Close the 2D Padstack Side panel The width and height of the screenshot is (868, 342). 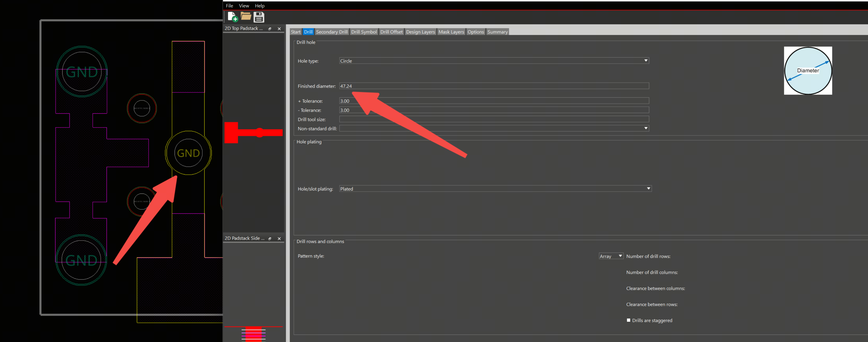coord(279,239)
